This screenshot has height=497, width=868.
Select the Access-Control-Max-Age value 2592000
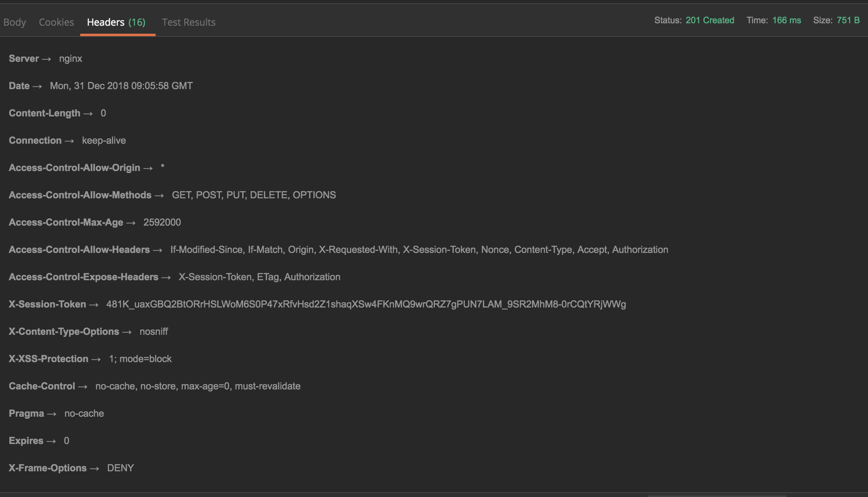coord(162,222)
